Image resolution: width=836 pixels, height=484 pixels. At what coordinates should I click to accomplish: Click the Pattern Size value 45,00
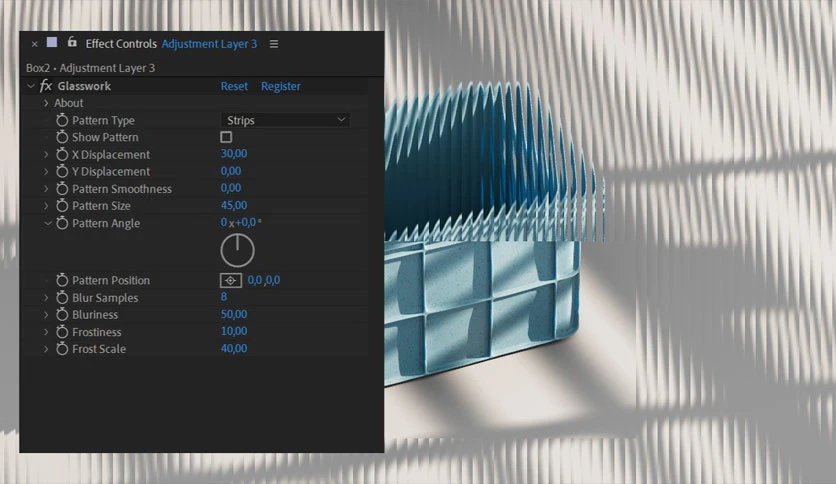(234, 205)
